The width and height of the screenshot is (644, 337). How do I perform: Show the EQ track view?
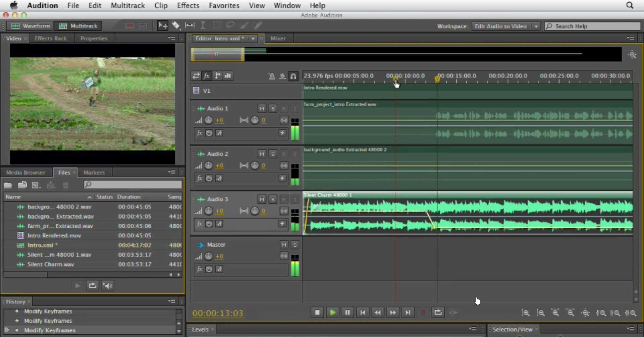[x=228, y=76]
